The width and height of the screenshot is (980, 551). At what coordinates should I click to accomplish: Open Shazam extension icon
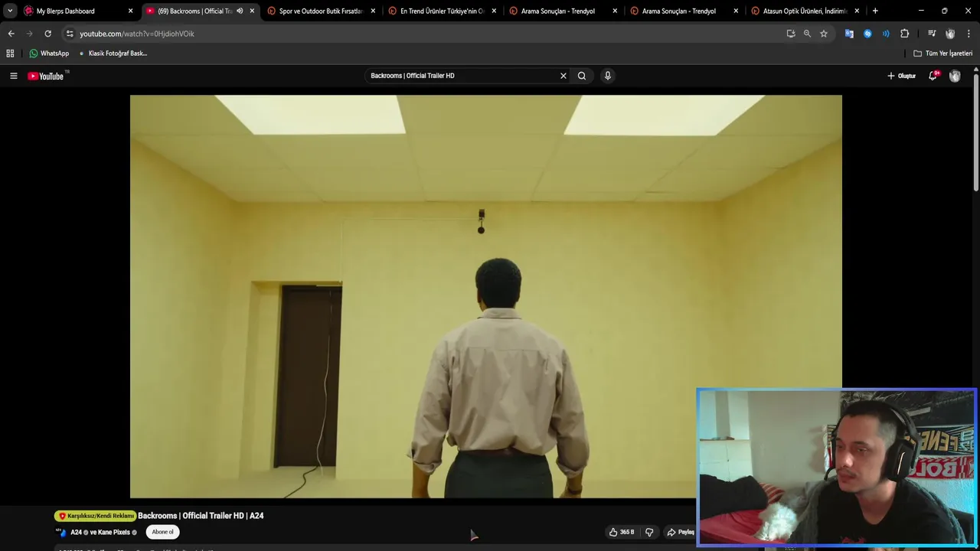[x=867, y=34]
